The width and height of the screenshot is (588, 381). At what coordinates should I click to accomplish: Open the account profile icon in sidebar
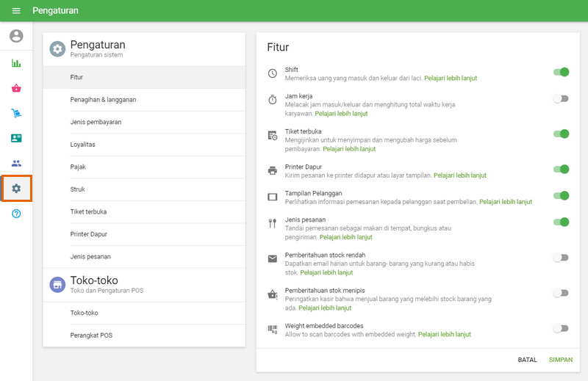click(16, 36)
